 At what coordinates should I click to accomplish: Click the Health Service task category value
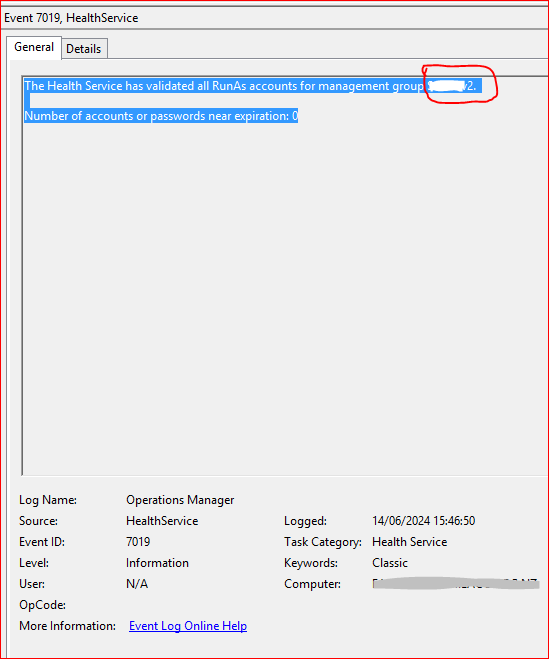[x=409, y=542]
